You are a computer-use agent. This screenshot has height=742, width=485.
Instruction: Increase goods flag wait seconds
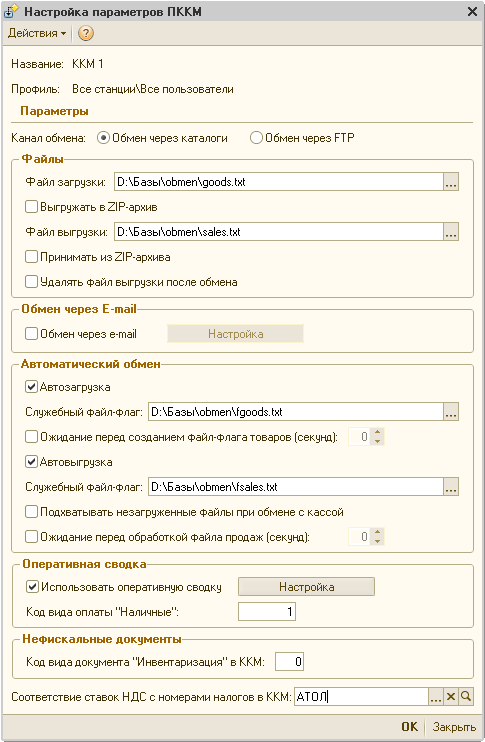click(377, 433)
